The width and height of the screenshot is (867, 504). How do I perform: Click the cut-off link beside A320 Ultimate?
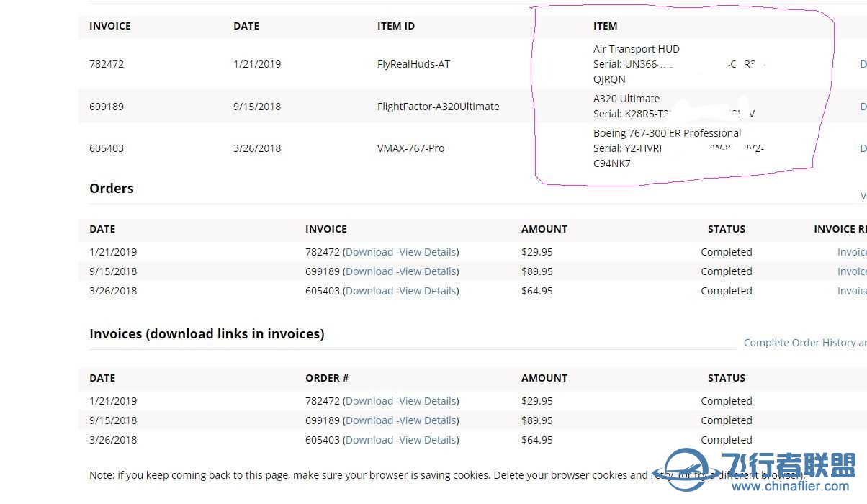[863, 107]
